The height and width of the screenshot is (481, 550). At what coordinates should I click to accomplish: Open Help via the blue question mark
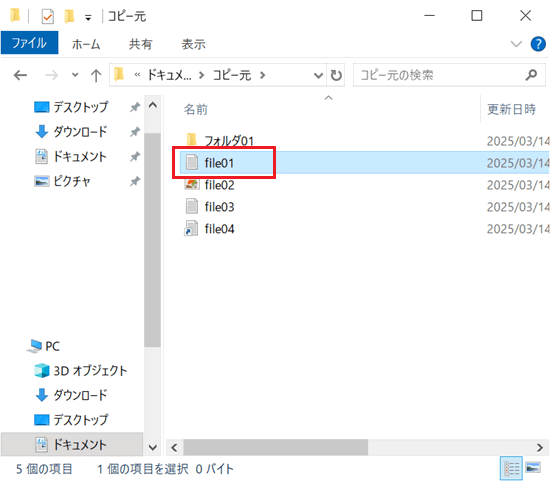pos(538,44)
